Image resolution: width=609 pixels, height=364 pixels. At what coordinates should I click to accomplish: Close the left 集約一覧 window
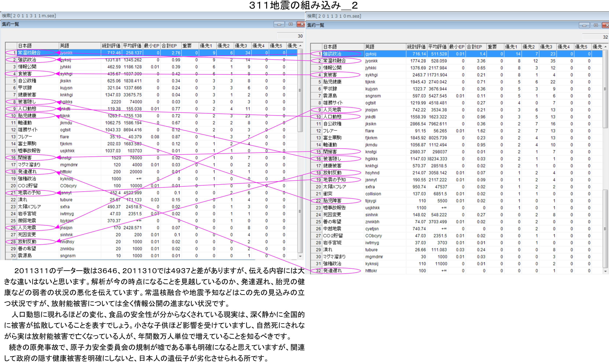[x=301, y=24]
